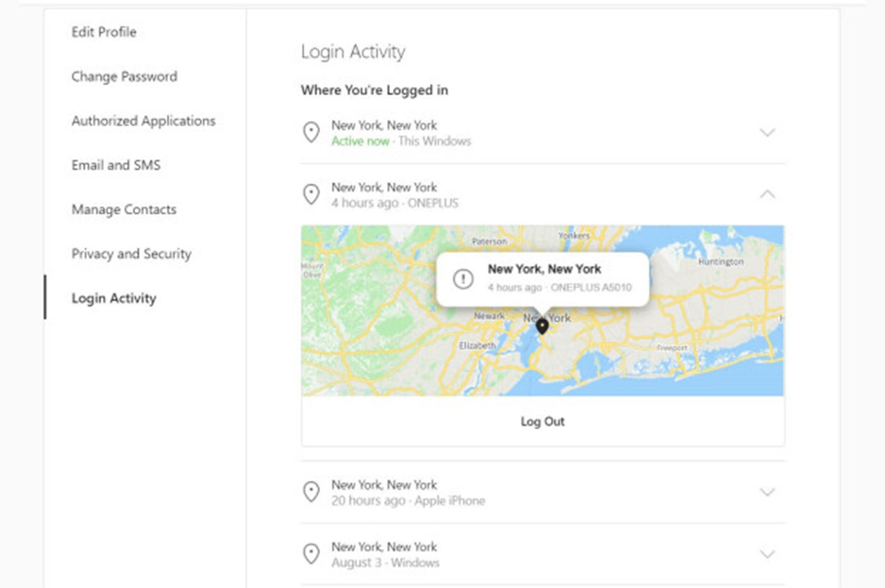
Task: Click the Elizabeth label on the map
Action: coord(477,346)
